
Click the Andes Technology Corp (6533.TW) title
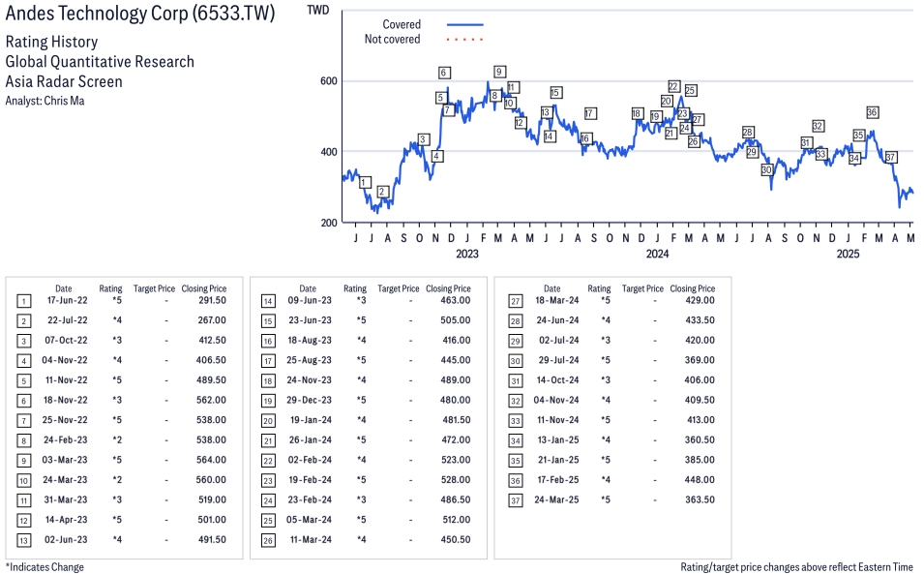pyautogui.click(x=140, y=14)
